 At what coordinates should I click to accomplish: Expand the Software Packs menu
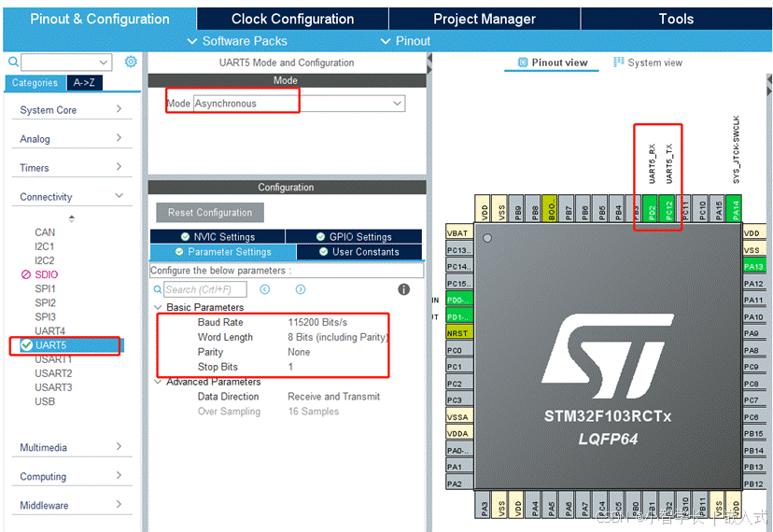coord(237,41)
